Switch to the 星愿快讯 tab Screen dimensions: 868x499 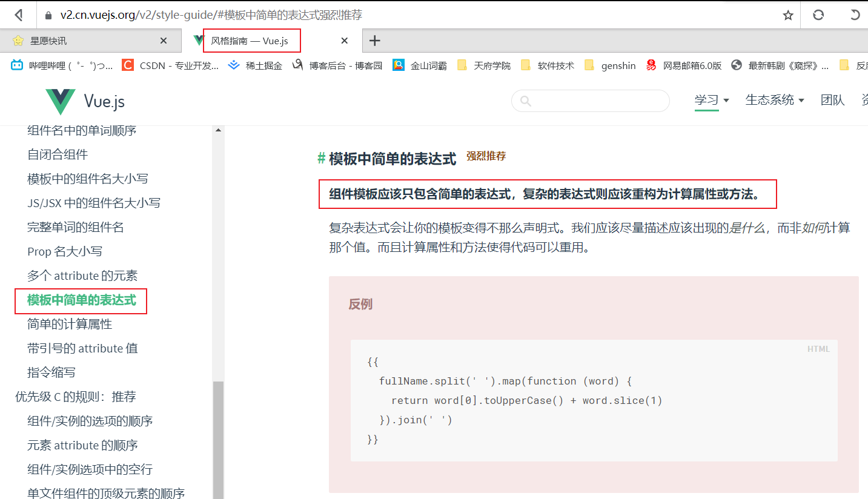pos(91,41)
